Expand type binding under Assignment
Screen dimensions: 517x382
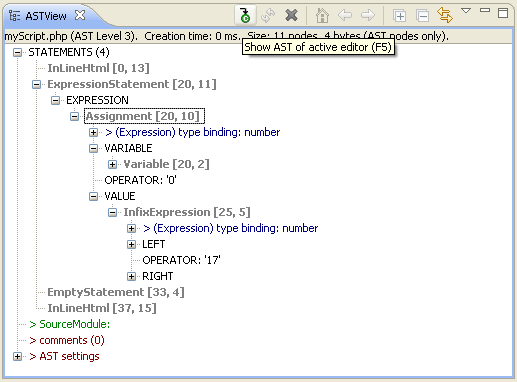point(93,132)
